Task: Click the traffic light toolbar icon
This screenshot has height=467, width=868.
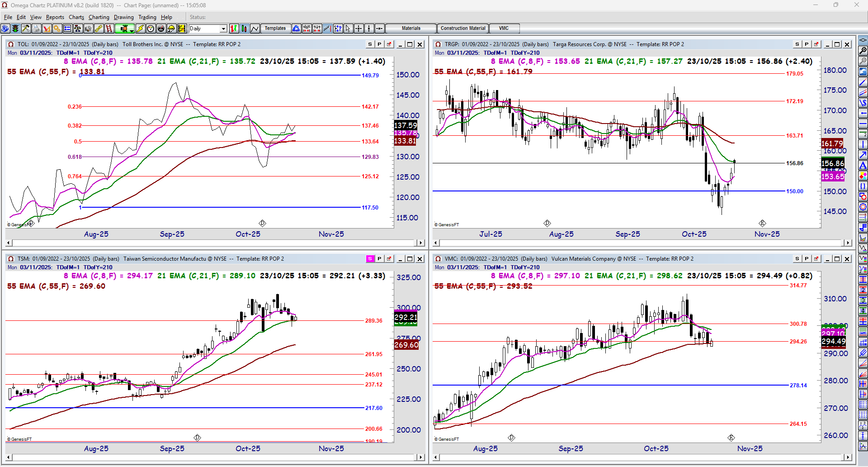Action: 15,29
